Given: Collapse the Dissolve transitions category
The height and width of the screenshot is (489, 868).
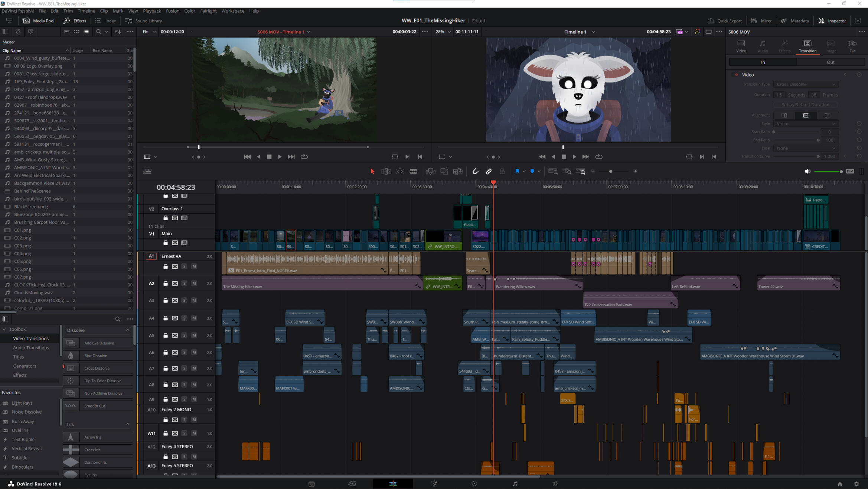Looking at the screenshot, I should [128, 330].
